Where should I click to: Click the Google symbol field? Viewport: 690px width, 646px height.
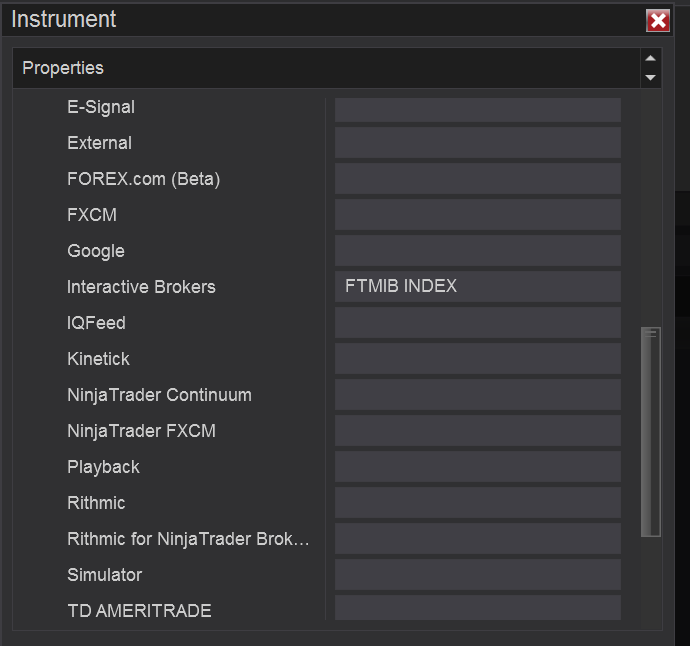coord(477,251)
